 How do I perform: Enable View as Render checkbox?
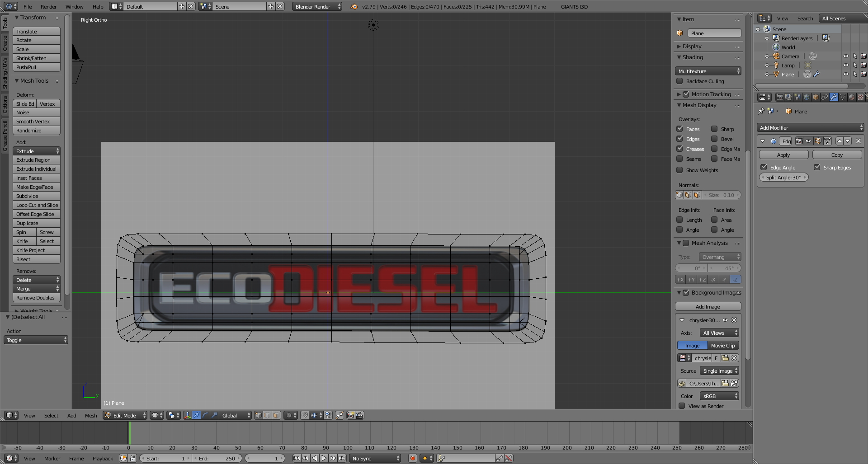click(682, 406)
